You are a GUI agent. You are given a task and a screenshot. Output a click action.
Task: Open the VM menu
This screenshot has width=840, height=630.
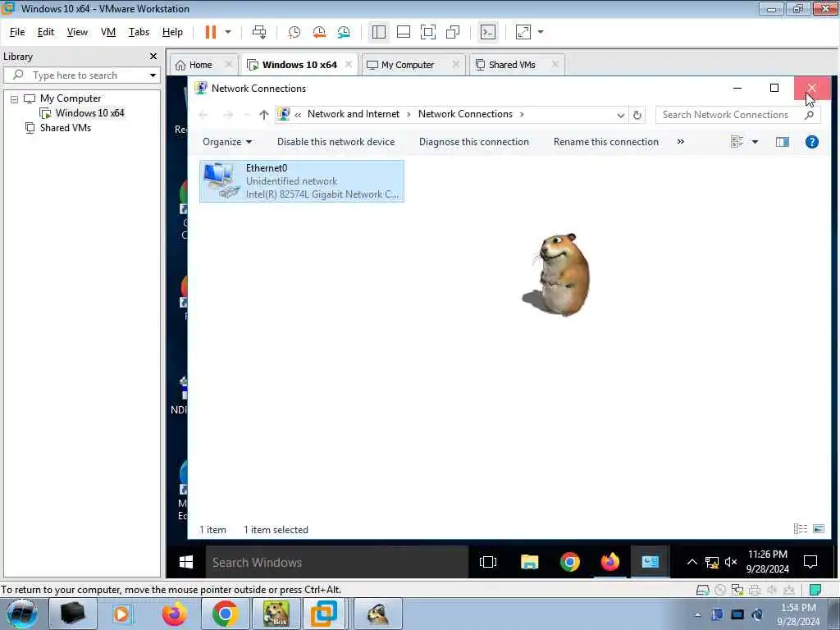(108, 32)
